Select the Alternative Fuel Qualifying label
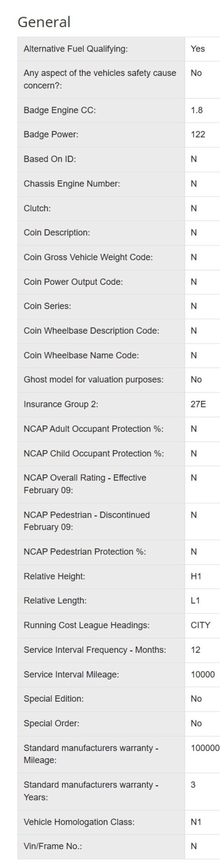 (76, 49)
